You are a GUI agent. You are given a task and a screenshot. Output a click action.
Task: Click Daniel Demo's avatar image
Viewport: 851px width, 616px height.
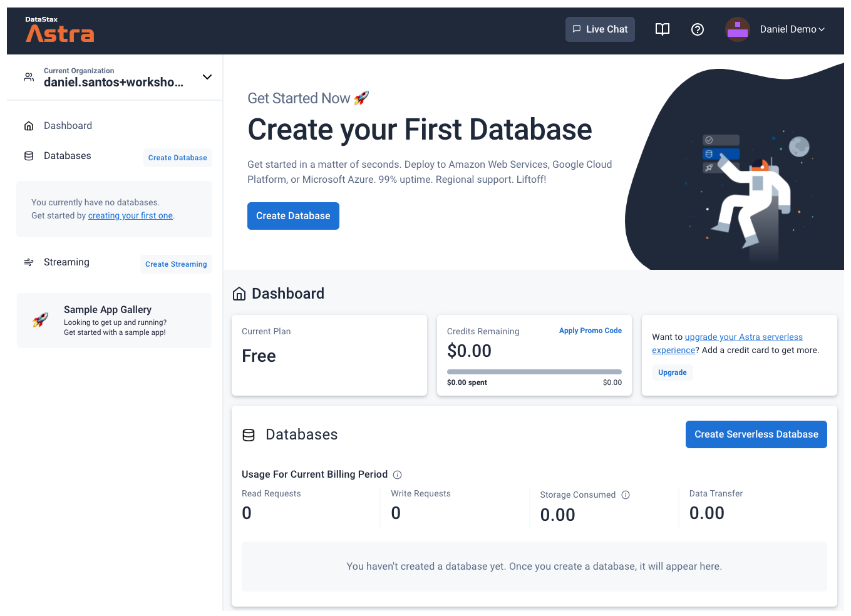pyautogui.click(x=737, y=29)
